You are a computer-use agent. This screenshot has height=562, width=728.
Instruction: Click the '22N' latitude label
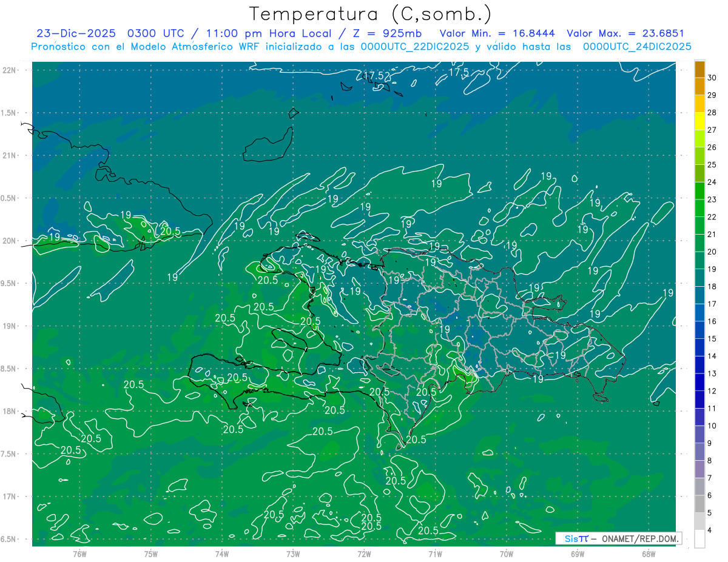pyautogui.click(x=9, y=70)
